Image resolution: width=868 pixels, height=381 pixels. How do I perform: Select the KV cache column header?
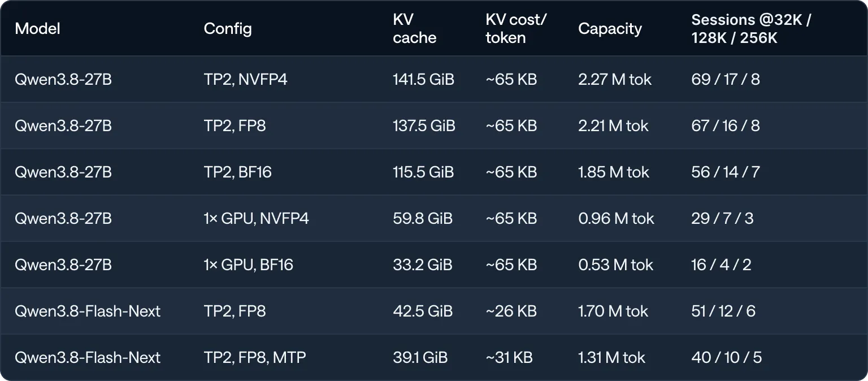point(415,28)
